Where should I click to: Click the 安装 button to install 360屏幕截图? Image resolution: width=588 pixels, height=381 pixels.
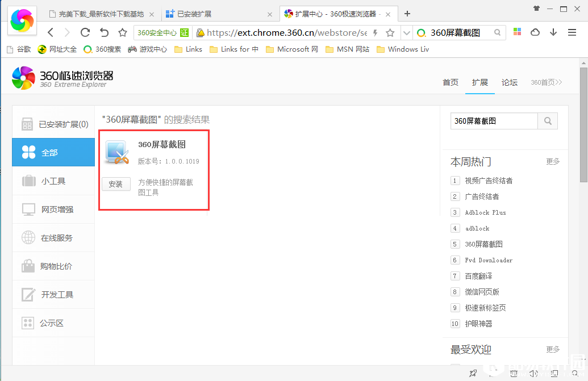116,184
